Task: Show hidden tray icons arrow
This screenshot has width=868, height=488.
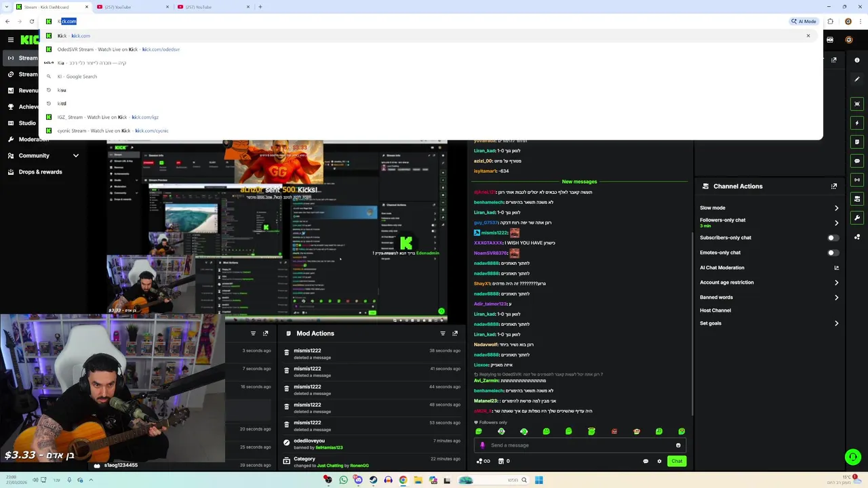Action: [x=91, y=480]
